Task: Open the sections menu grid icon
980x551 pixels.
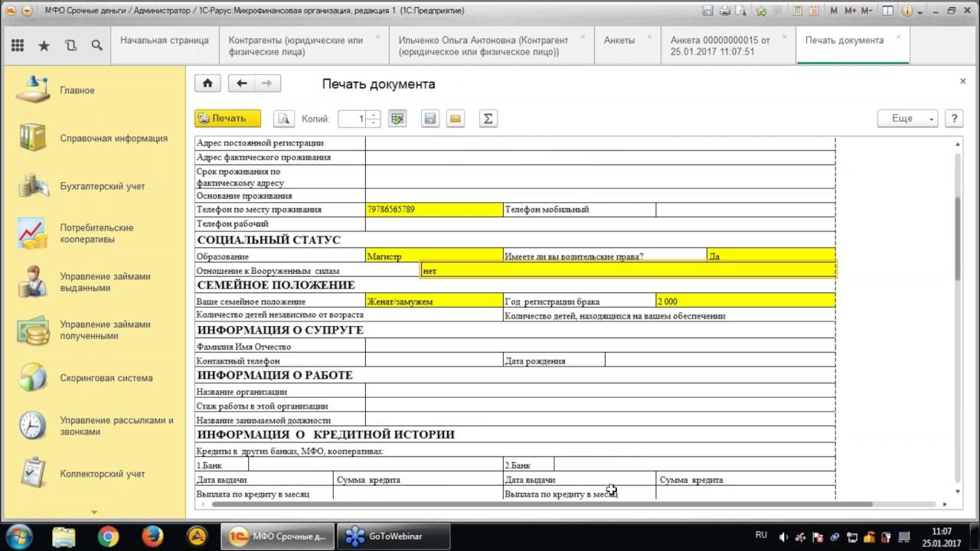Action: pos(18,46)
